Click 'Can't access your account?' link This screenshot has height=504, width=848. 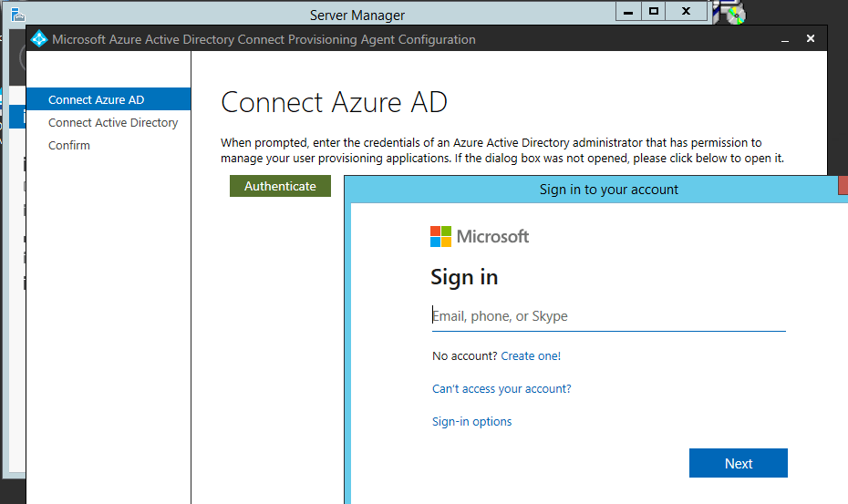(x=502, y=389)
